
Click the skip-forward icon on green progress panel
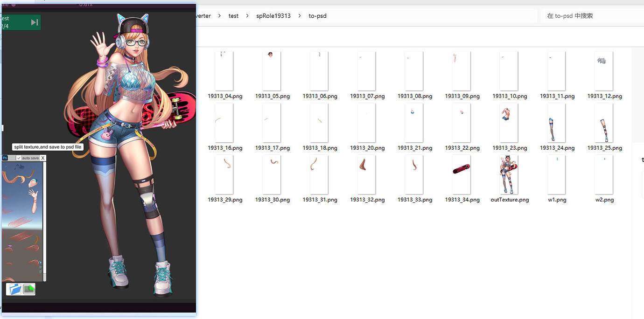[x=34, y=22]
